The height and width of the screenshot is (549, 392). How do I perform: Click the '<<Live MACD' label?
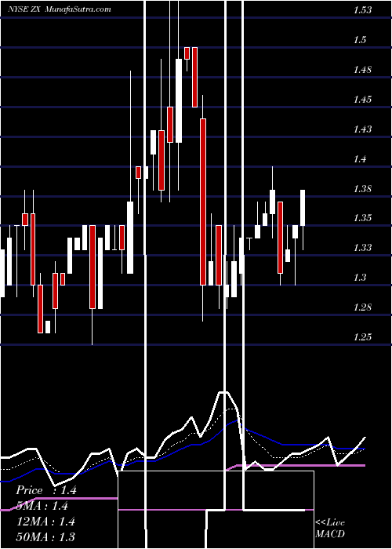coord(330,529)
